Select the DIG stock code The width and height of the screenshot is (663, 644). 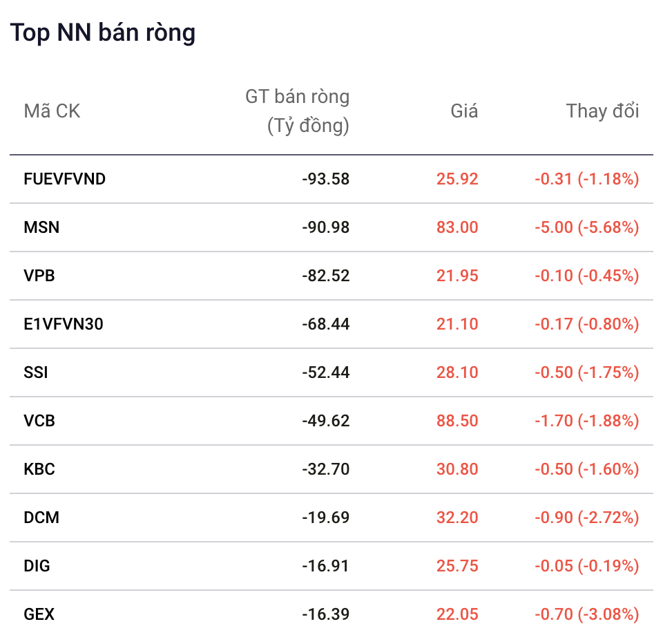pos(37,566)
